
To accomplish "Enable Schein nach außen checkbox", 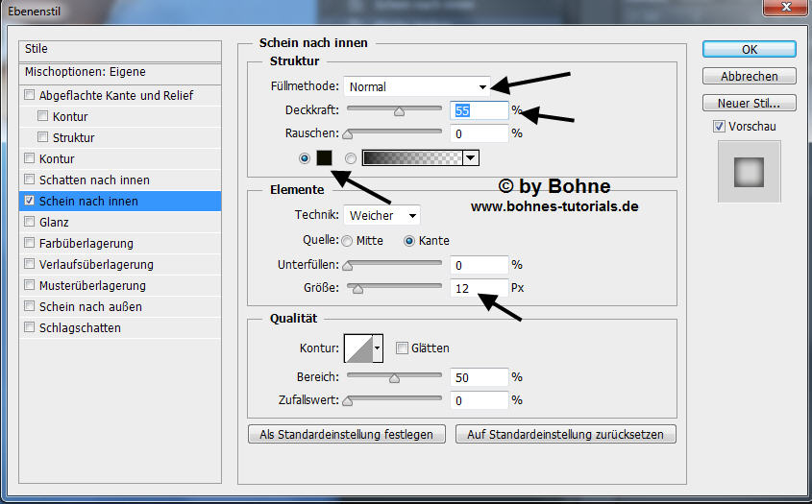I will (x=30, y=306).
